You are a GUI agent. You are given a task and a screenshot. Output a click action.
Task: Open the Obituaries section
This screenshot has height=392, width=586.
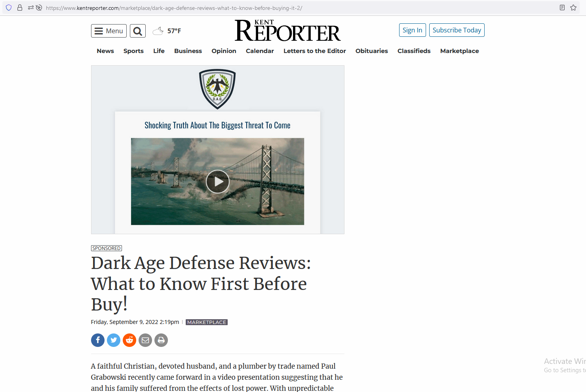pos(372,51)
